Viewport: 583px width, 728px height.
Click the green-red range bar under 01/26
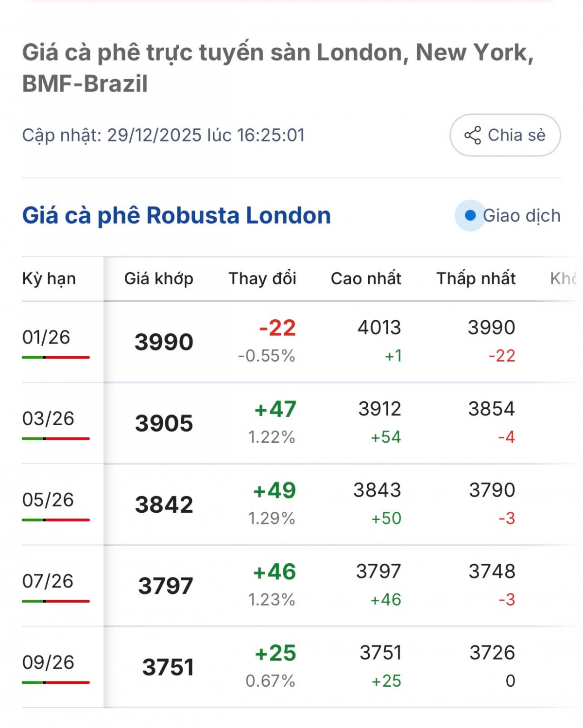coord(55,357)
